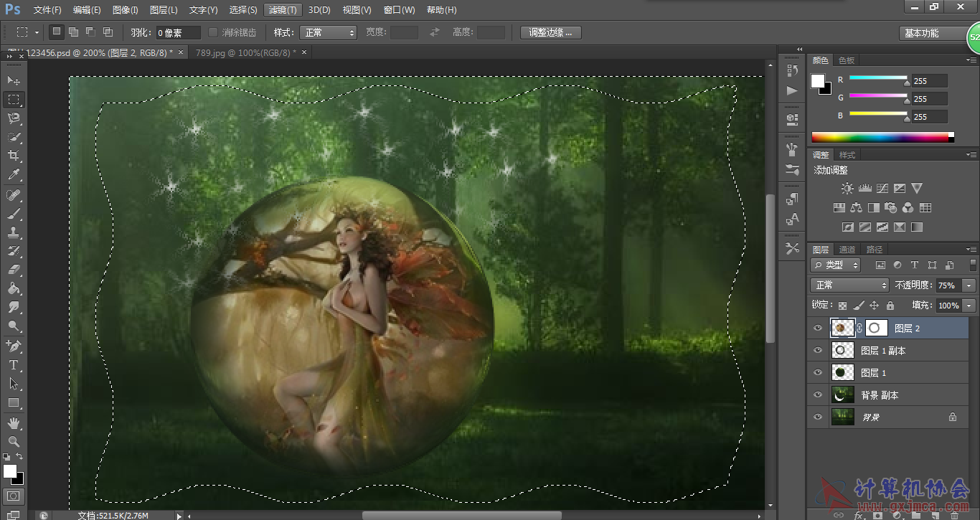980x520 pixels.
Task: Select the Eyedropper tool
Action: 14,174
